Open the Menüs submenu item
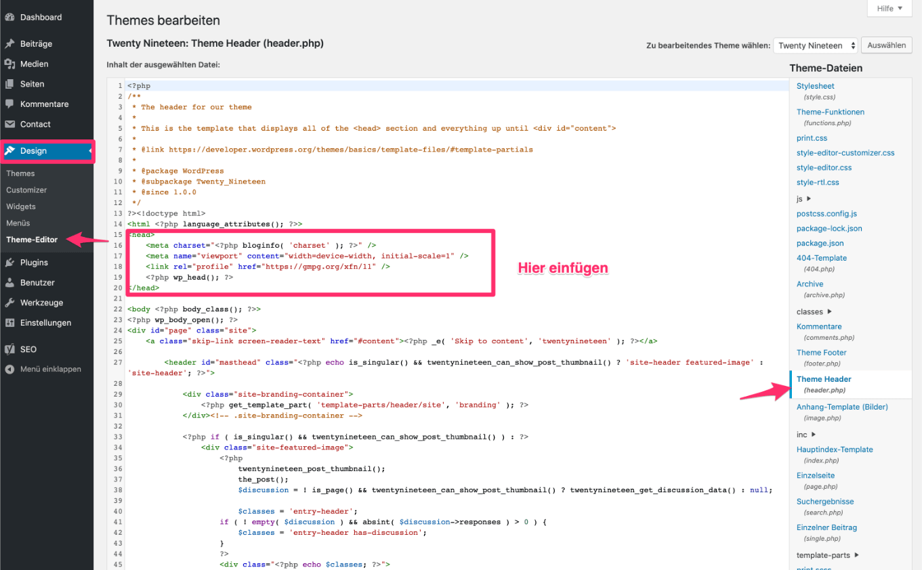Screen dimensions: 924x570 tap(18, 223)
